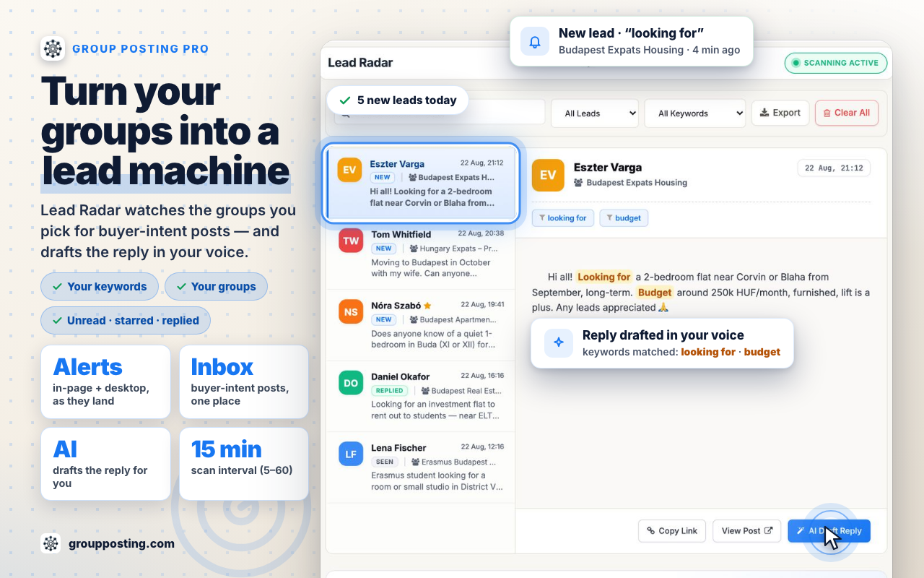Click the Alerts feature card
Screen dimensions: 924x578
(x=106, y=382)
